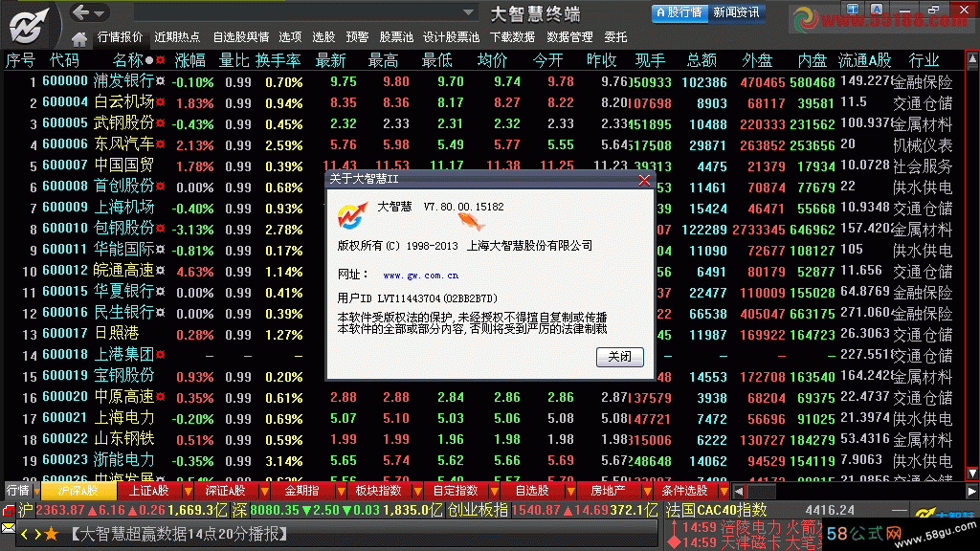Screen dimensions: 980x551
Task: Expand the dropdown arrow after the 房地产 tab
Action: [648, 492]
